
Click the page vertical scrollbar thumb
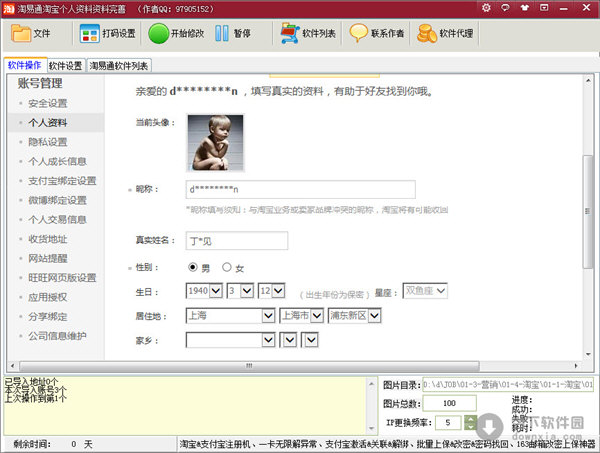[588, 211]
